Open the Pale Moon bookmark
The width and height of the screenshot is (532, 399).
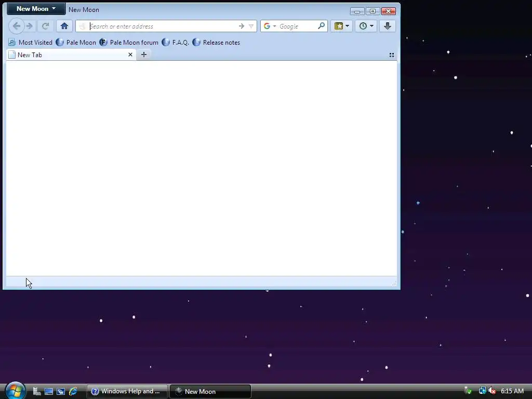click(x=76, y=43)
